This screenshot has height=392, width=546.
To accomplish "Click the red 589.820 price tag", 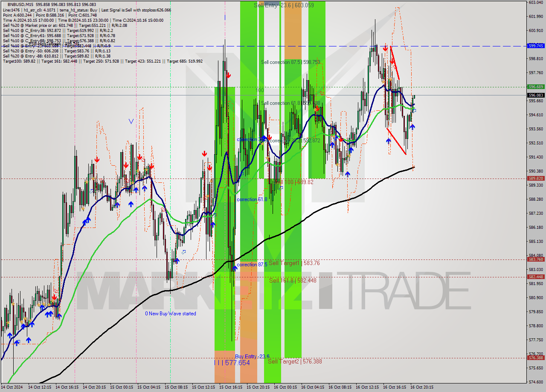I will [x=536, y=179].
